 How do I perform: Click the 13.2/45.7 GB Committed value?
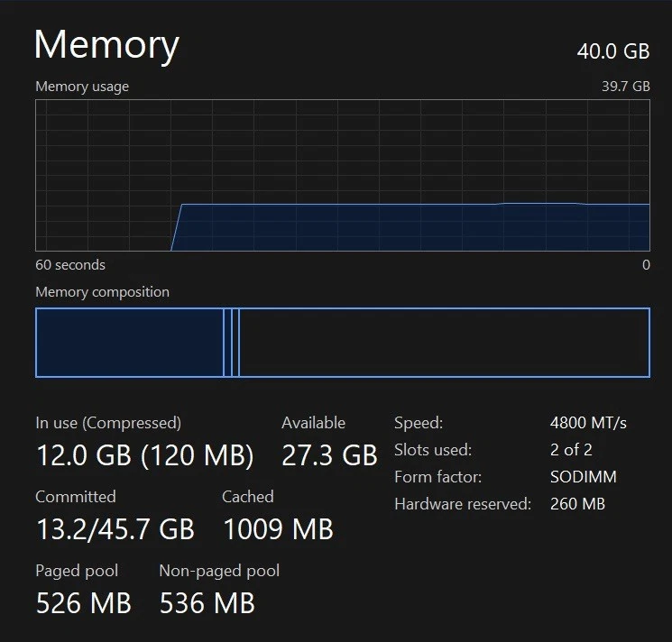(x=115, y=529)
